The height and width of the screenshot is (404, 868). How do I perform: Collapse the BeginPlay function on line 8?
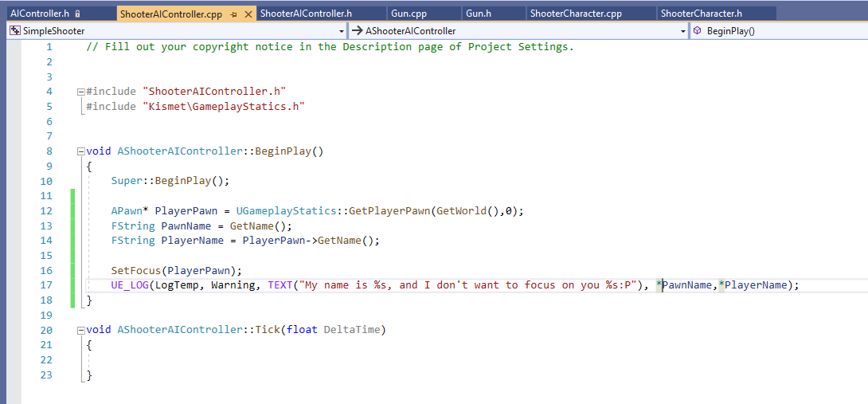click(x=81, y=151)
